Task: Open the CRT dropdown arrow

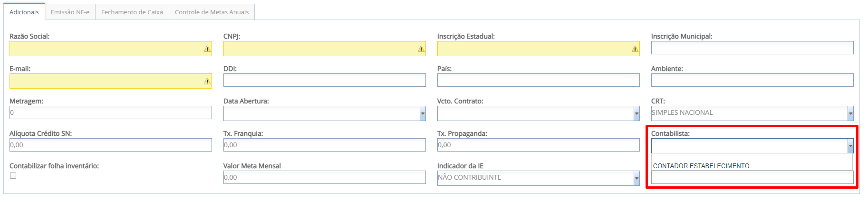Action: (x=850, y=113)
